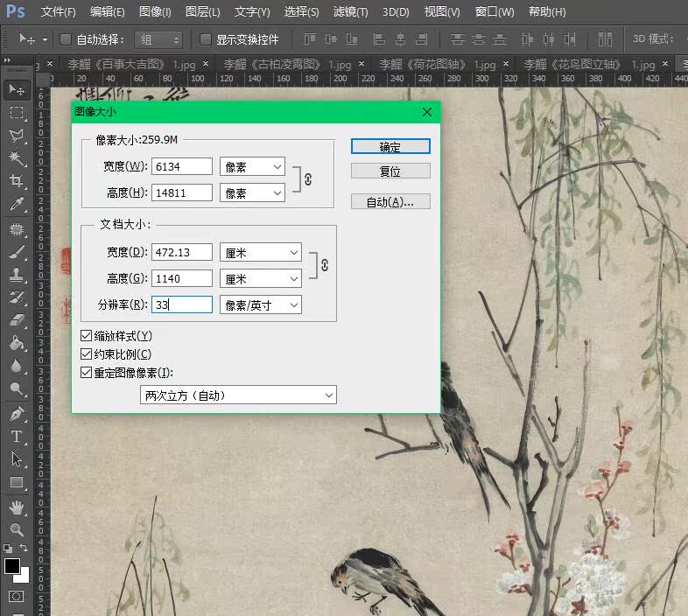The height and width of the screenshot is (616, 688).
Task: Select the Clone Stamp tool
Action: pyautogui.click(x=17, y=275)
